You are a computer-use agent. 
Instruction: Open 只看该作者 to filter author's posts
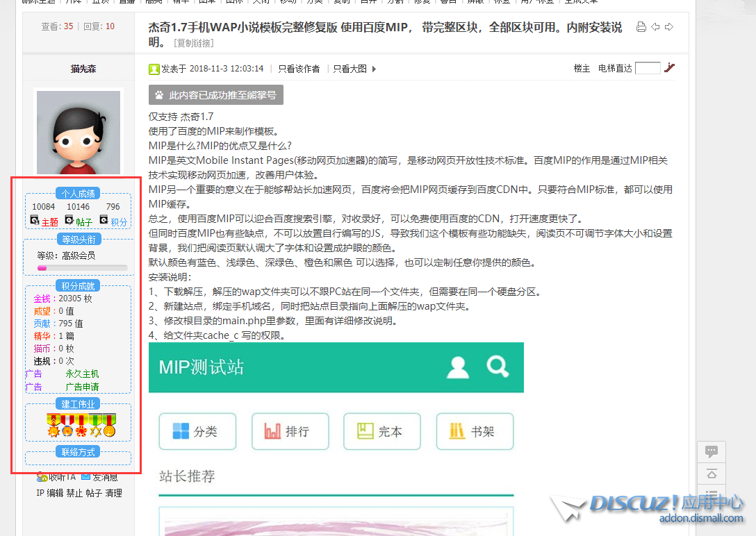(x=299, y=69)
